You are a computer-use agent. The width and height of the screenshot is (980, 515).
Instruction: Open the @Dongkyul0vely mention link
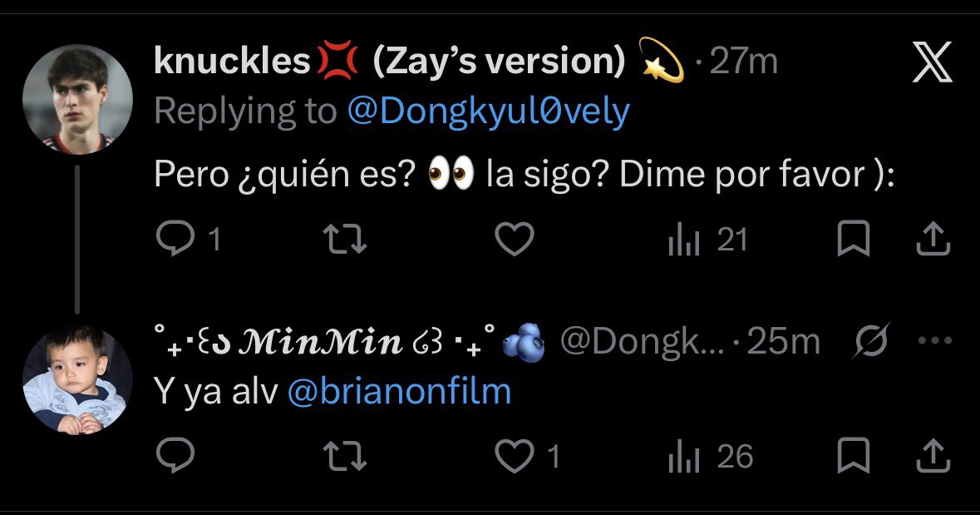(488, 112)
